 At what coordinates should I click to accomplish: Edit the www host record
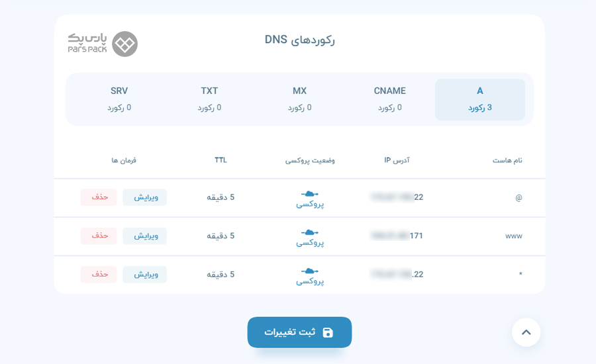click(144, 236)
